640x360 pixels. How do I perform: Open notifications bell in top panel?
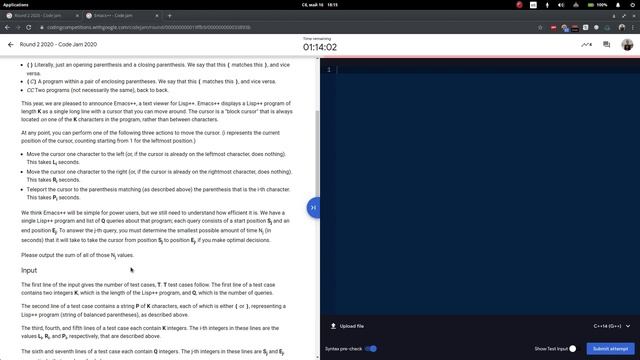tap(618, 5)
